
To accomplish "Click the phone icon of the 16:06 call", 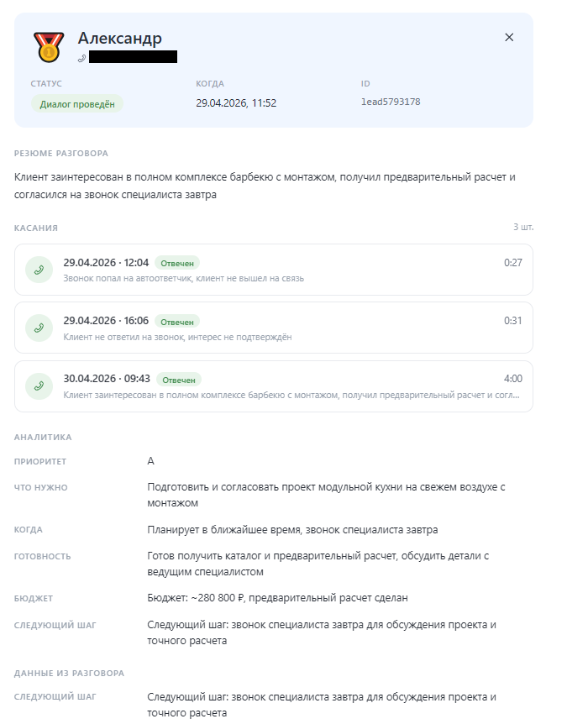I will coord(39,328).
